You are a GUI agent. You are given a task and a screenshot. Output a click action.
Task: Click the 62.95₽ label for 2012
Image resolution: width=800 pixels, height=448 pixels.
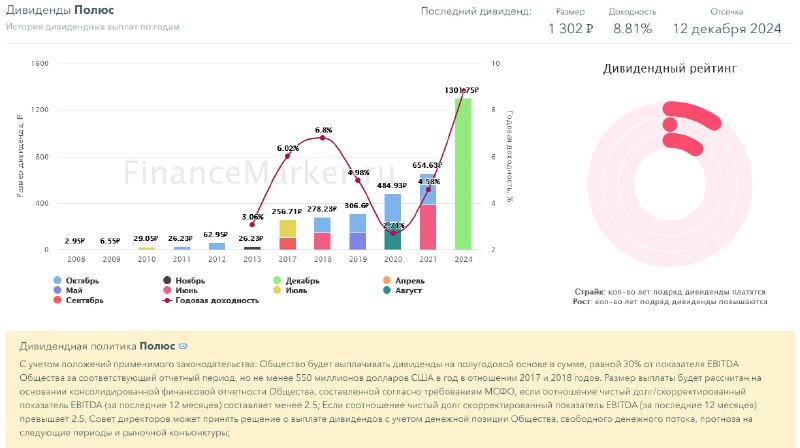point(215,235)
